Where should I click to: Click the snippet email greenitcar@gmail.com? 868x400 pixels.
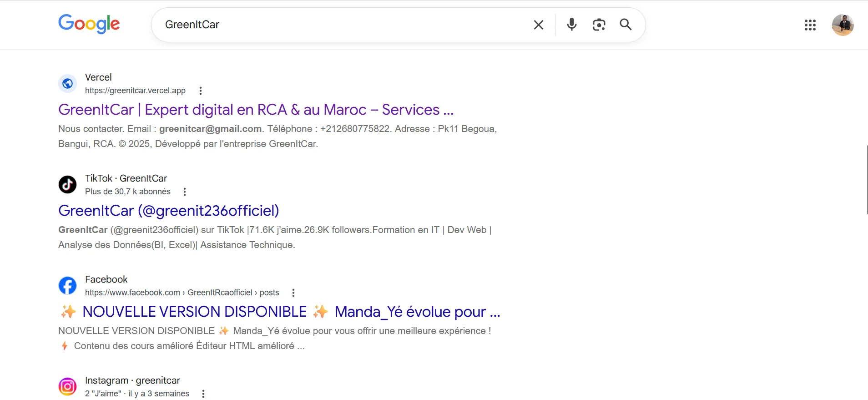(x=210, y=129)
